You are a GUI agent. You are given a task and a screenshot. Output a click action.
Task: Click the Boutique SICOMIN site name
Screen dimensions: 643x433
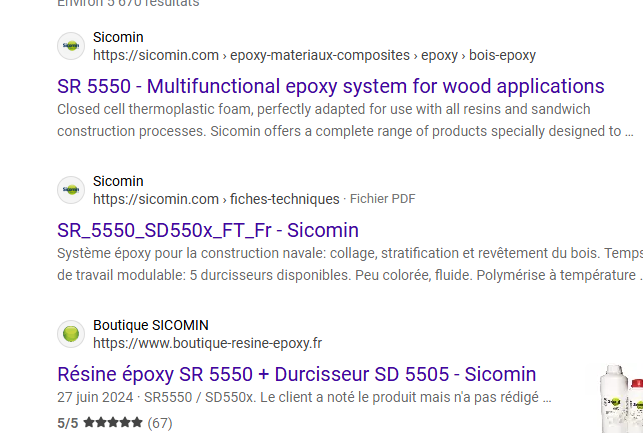150,325
